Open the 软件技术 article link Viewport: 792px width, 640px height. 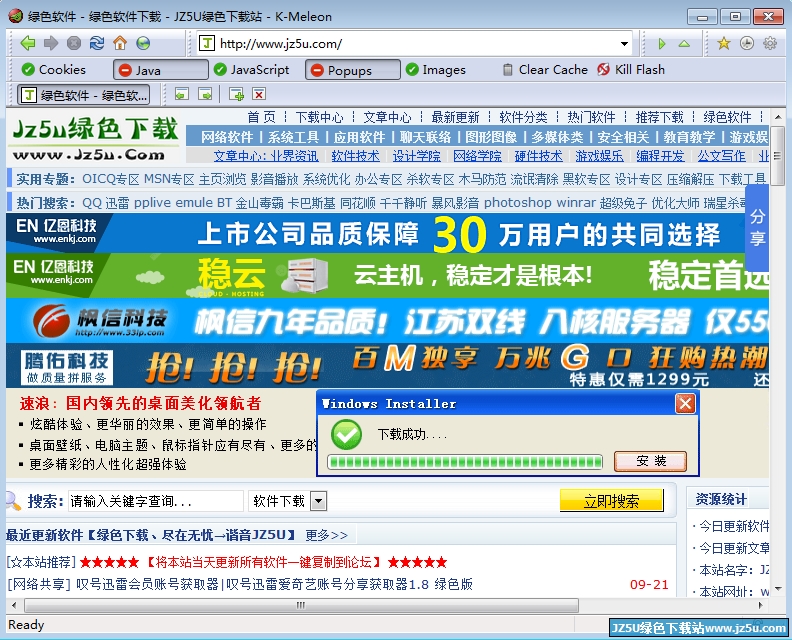(x=356, y=156)
